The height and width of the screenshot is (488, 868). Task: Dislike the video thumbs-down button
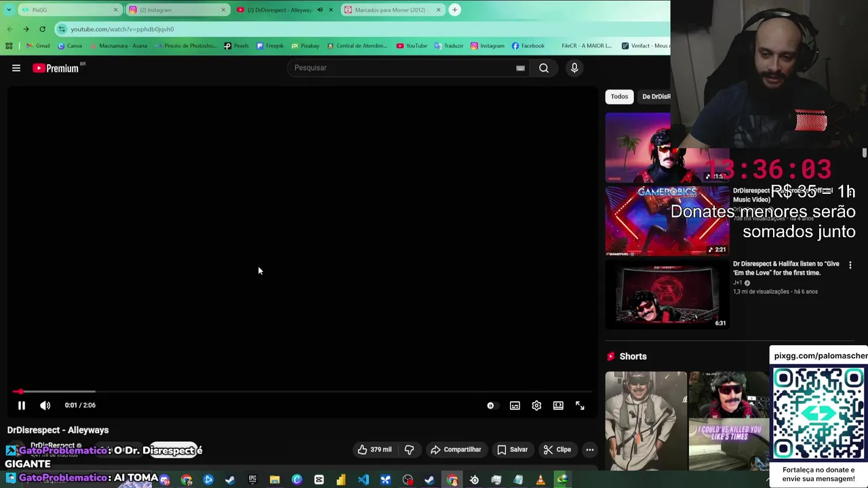(x=409, y=449)
